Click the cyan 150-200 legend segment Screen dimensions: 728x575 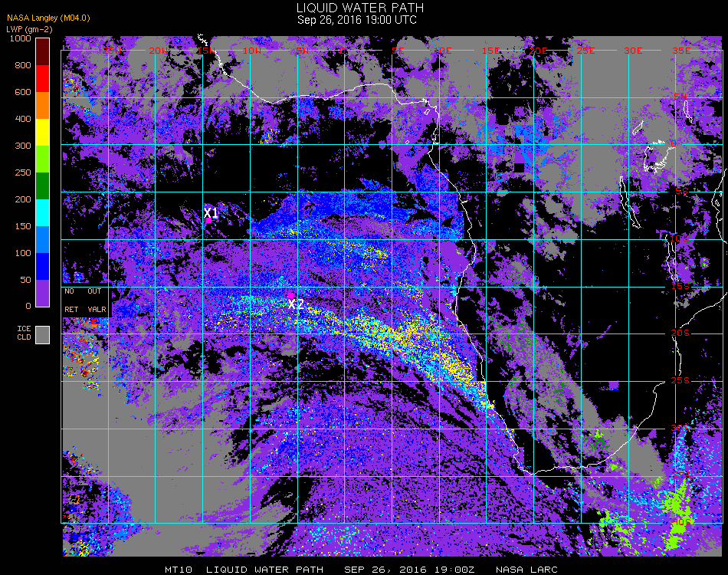43,212
